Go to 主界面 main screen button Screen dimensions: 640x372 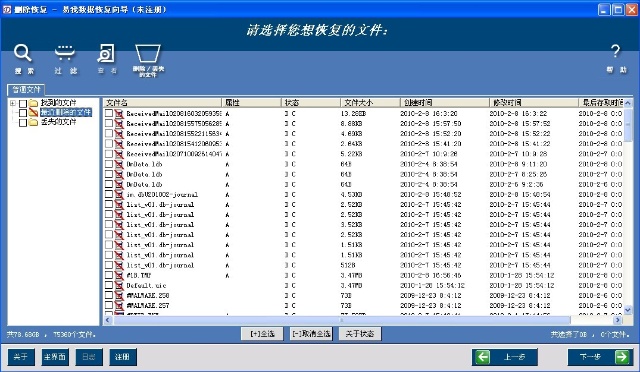pos(55,357)
